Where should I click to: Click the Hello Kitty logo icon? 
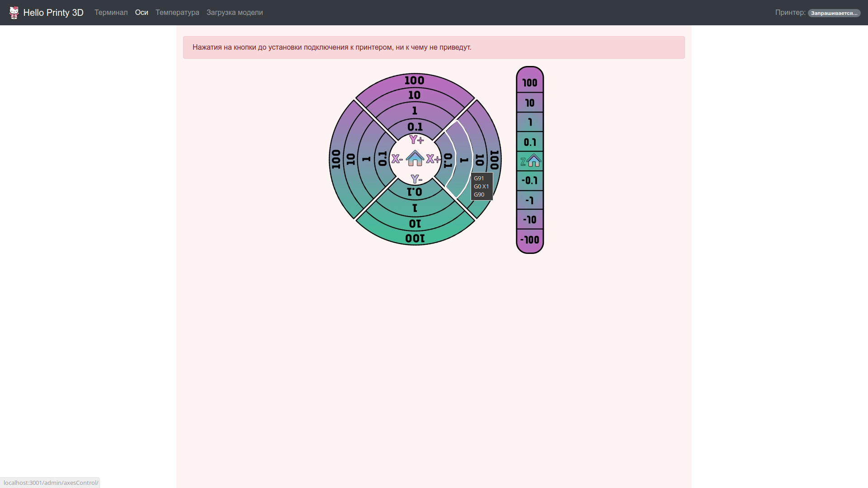click(x=14, y=13)
